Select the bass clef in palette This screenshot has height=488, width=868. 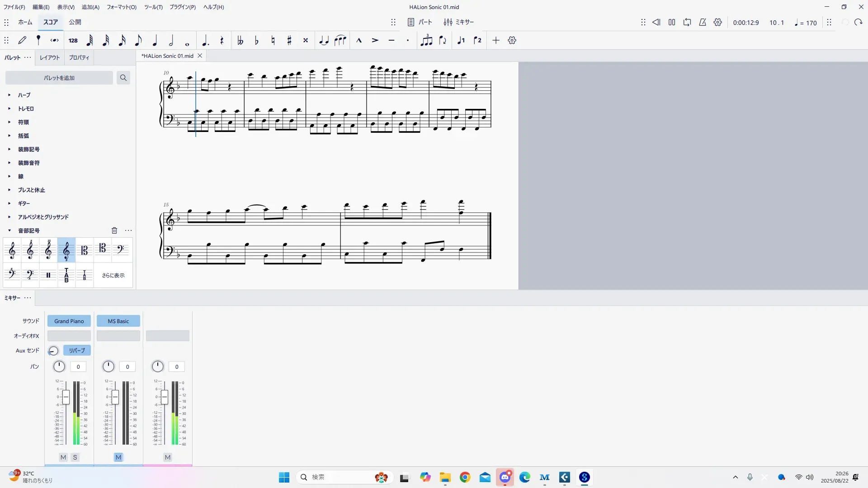click(x=121, y=250)
